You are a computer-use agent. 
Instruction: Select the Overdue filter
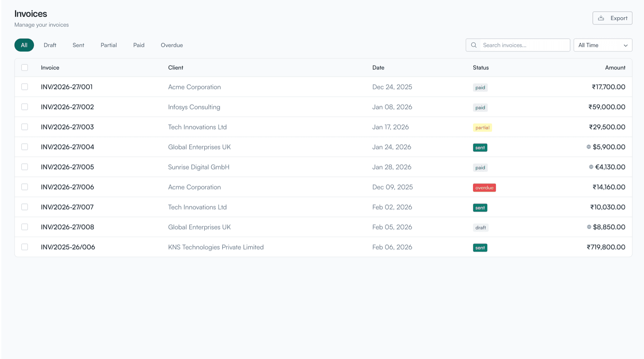[x=172, y=45]
